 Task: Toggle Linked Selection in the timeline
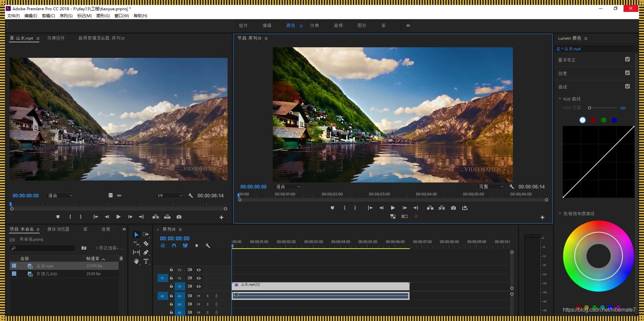point(185,246)
